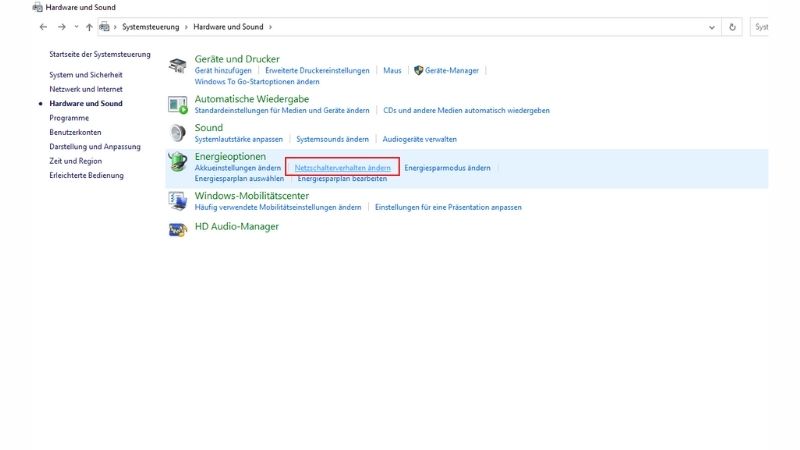This screenshot has width=800, height=450.
Task: Go forward with the forward arrow
Action: click(x=62, y=27)
